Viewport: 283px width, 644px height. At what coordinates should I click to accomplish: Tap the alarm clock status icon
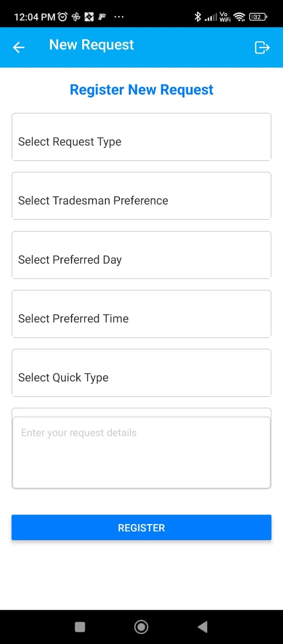[62, 17]
